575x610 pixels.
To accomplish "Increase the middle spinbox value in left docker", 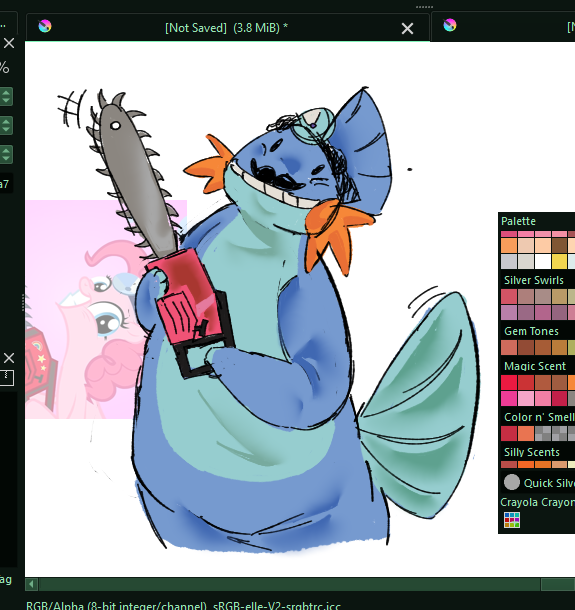I will click(6, 122).
